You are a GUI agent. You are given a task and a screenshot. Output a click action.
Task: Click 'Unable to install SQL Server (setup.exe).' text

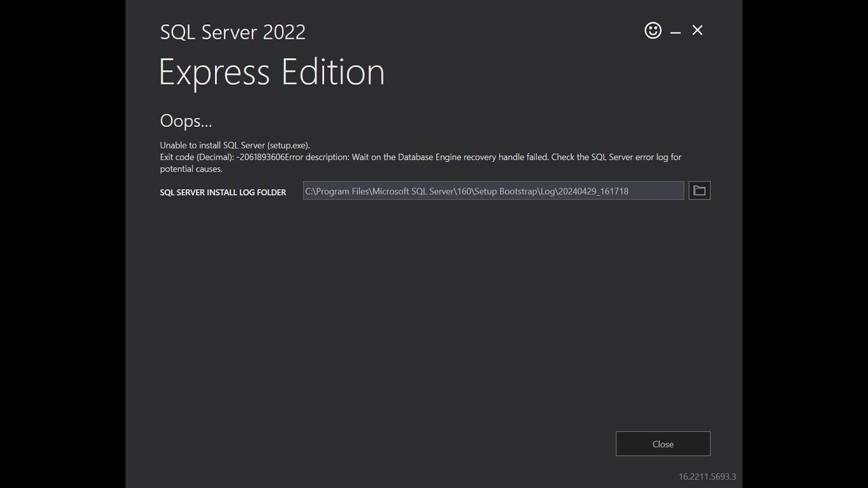click(235, 145)
